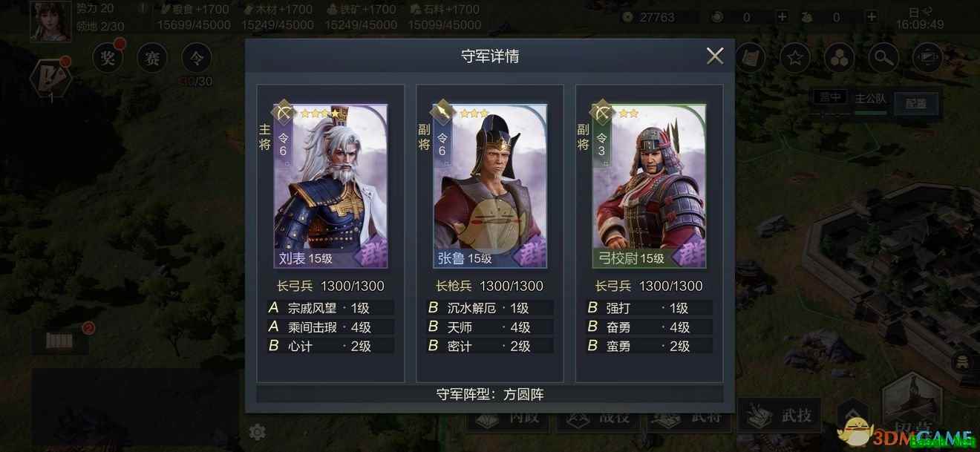The width and height of the screenshot is (980, 452).
Task: Open the 赛 competition icon
Action: click(152, 58)
